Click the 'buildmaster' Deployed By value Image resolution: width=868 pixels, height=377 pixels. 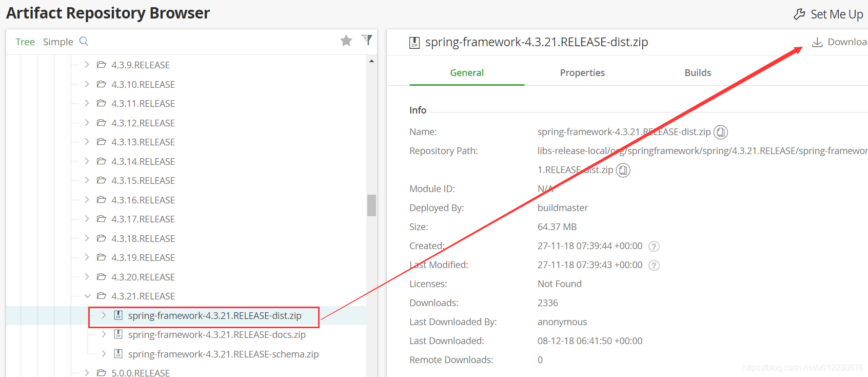point(563,208)
